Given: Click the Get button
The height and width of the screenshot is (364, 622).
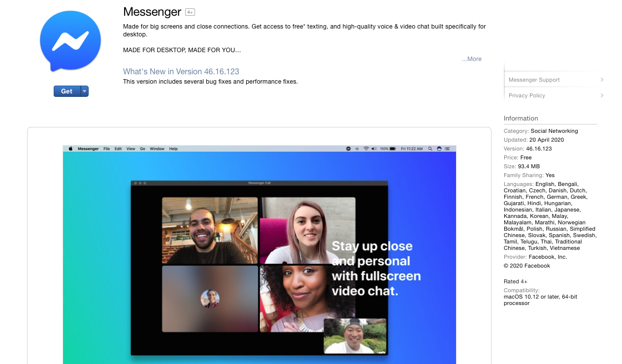Looking at the screenshot, I should pyautogui.click(x=67, y=91).
